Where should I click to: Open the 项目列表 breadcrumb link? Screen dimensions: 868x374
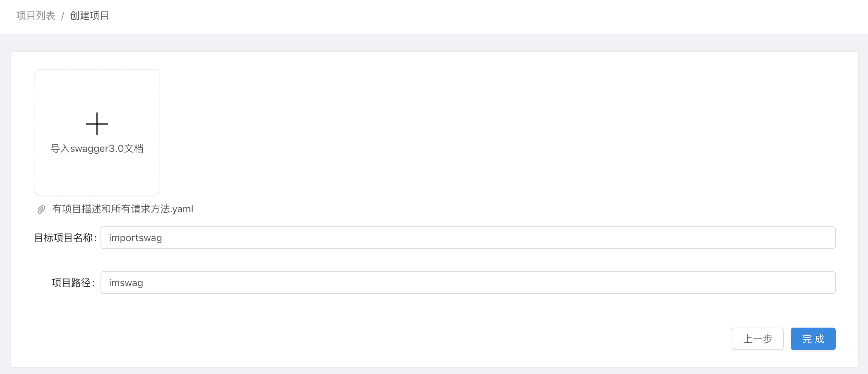point(36,16)
